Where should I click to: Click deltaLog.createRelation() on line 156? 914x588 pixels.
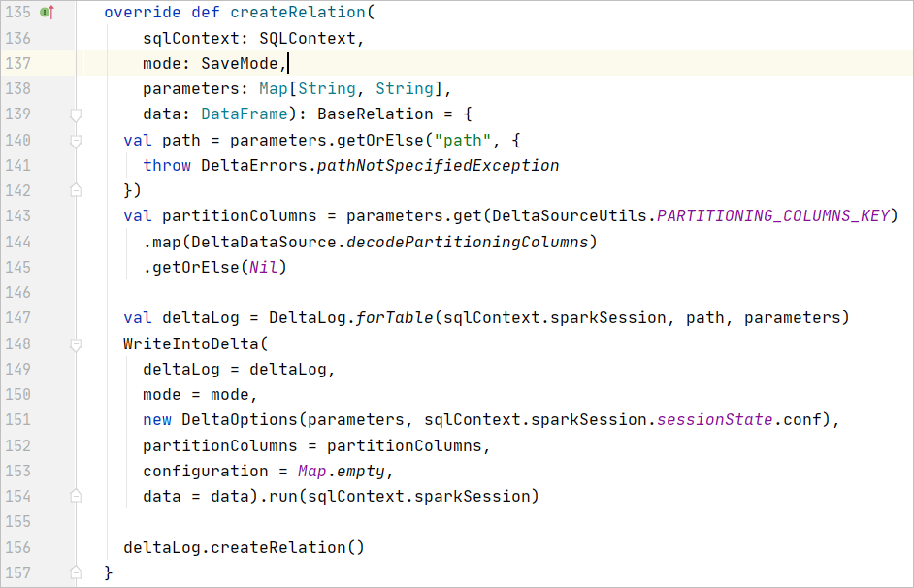click(x=243, y=547)
